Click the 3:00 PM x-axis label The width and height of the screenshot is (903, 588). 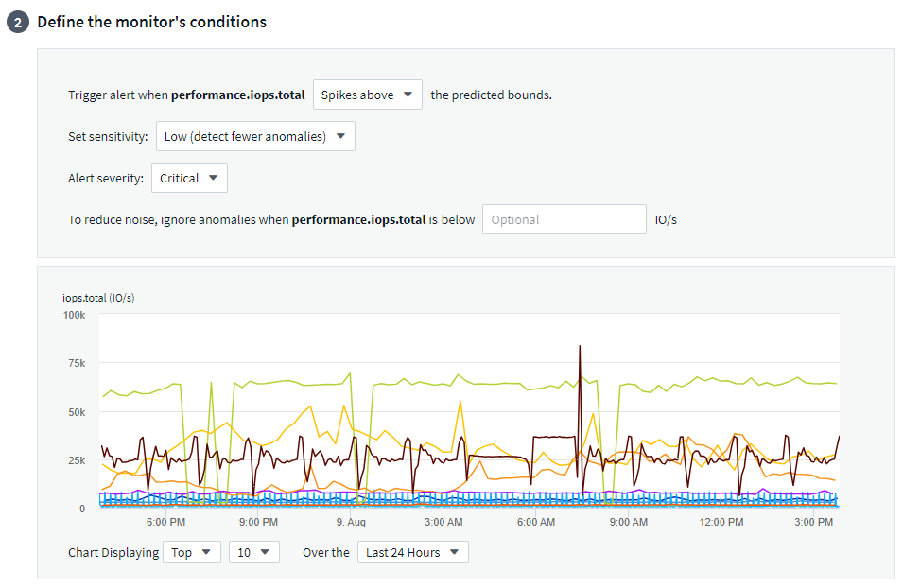point(813,522)
